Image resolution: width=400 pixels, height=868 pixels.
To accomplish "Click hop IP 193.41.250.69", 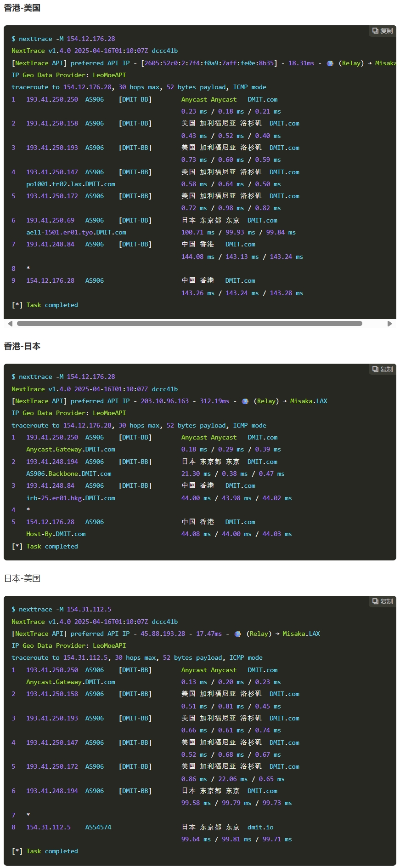I will coord(50,220).
